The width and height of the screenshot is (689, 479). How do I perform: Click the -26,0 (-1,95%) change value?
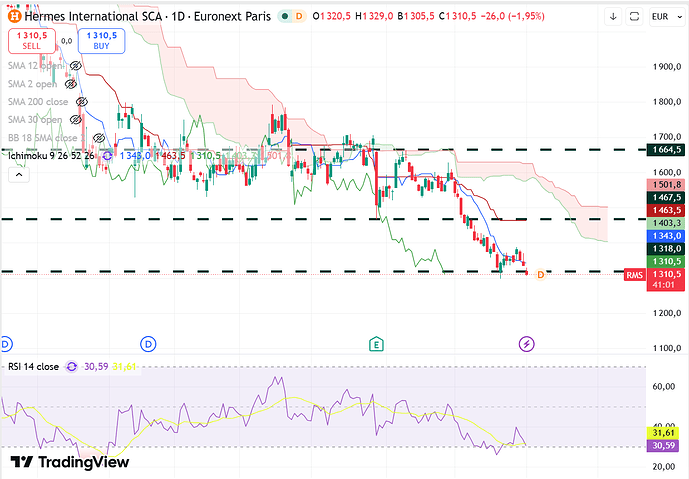pyautogui.click(x=513, y=17)
